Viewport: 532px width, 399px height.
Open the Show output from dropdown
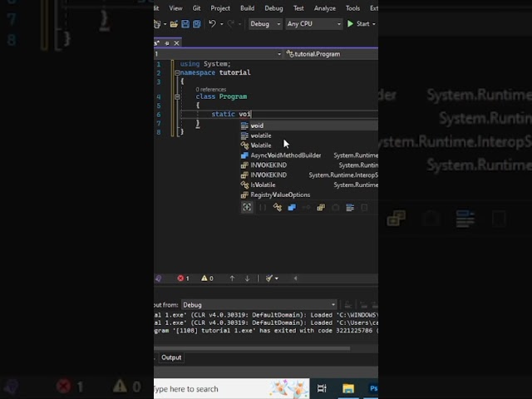point(259,305)
